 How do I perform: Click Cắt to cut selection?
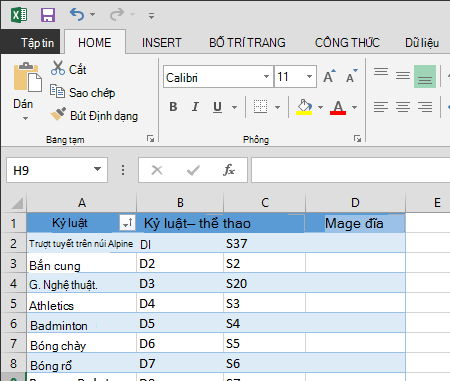(69, 69)
